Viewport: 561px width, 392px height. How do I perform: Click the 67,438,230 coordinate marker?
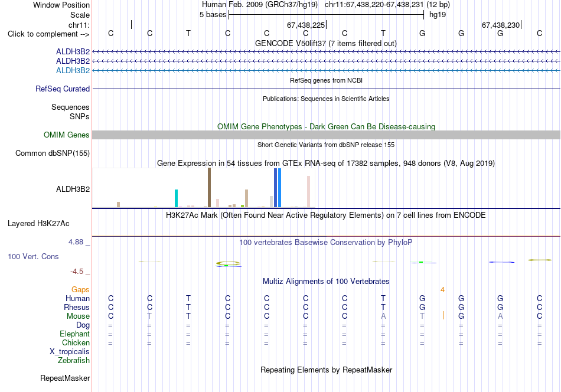pos(501,25)
